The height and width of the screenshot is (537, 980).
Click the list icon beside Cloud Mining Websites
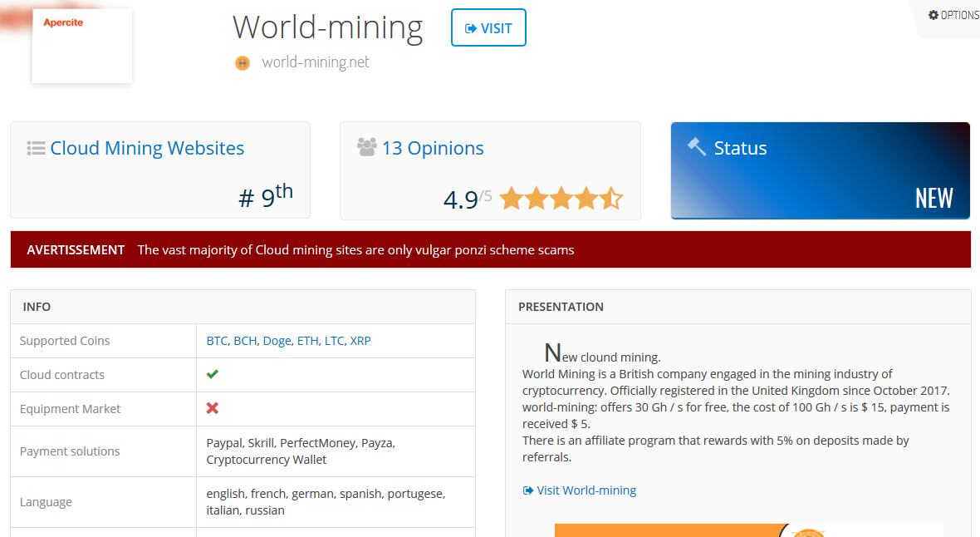click(x=36, y=148)
